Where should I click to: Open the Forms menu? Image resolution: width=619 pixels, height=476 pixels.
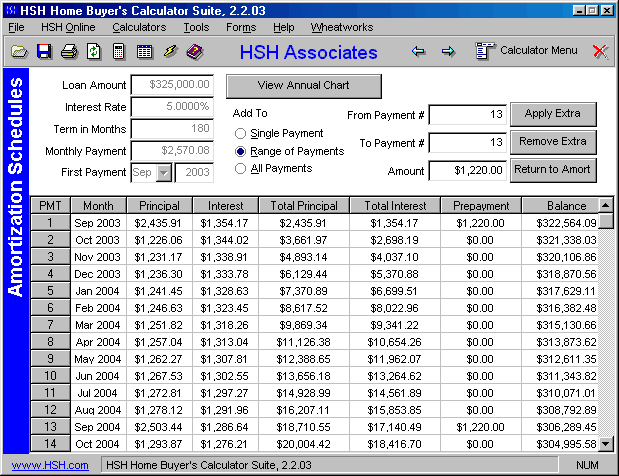241,27
